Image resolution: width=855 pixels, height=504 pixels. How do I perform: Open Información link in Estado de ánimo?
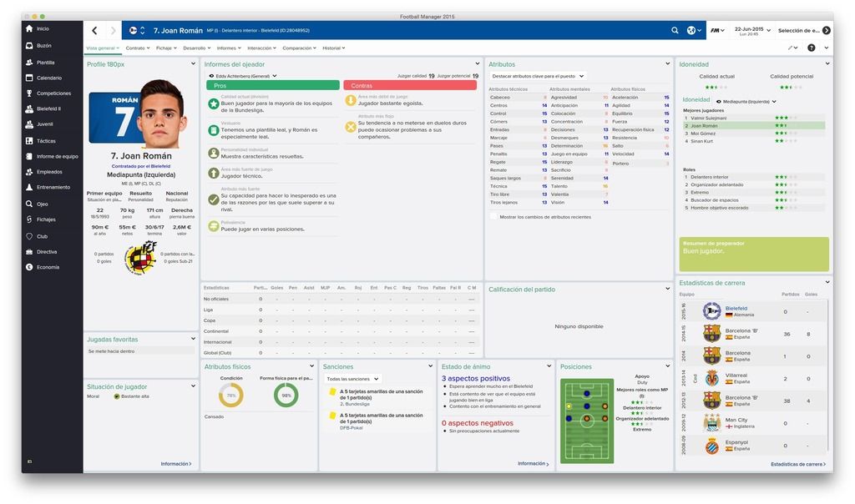[x=534, y=464]
